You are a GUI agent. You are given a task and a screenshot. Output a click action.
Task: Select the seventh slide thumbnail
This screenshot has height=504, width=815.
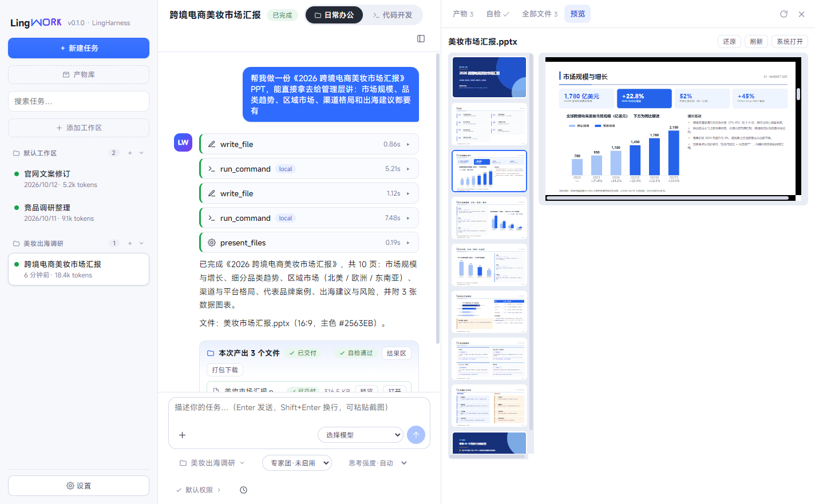pos(489,359)
